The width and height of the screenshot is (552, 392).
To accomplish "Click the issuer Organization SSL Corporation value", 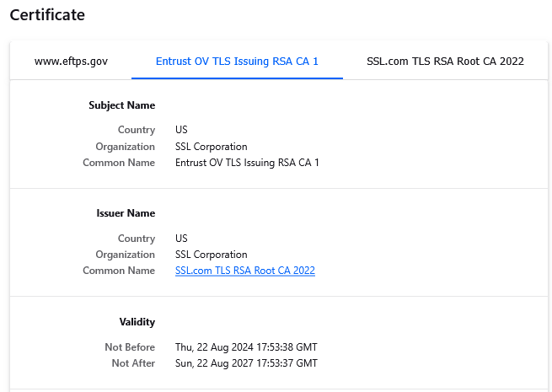I will click(212, 255).
